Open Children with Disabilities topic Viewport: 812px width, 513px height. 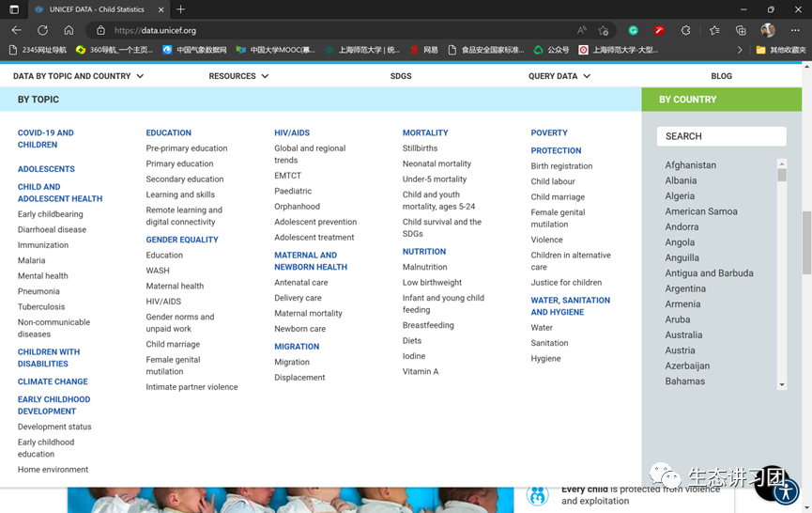[x=49, y=358]
